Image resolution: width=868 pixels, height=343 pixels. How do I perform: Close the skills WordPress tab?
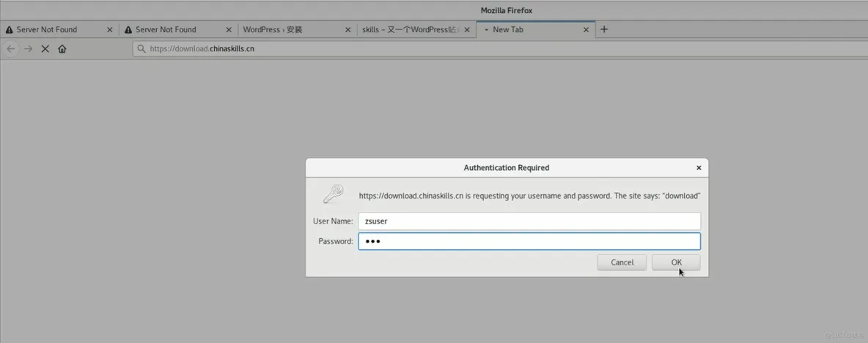point(467,30)
